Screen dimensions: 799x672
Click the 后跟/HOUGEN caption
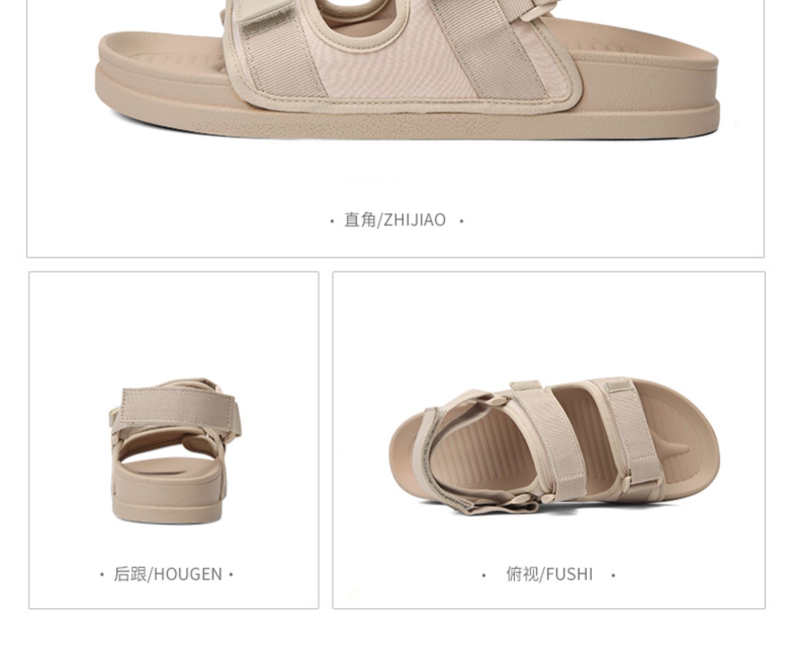167,574
